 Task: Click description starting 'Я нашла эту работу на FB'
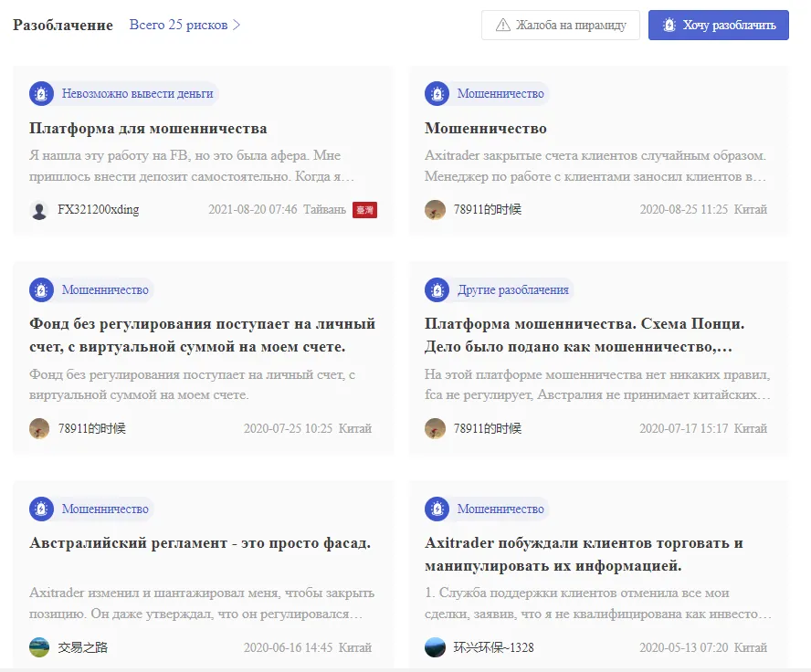click(x=192, y=166)
